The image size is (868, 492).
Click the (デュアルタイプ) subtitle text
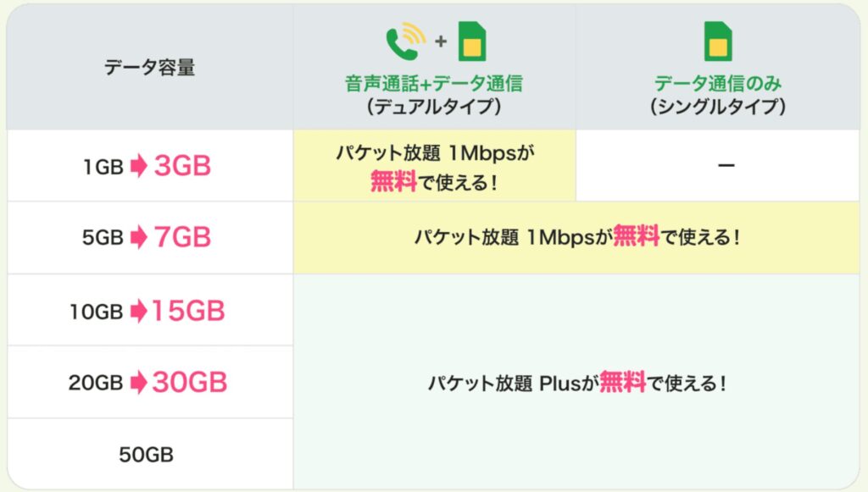click(x=433, y=108)
